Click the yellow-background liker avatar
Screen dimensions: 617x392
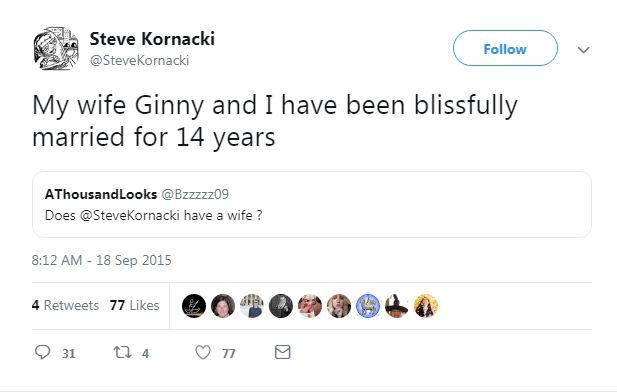[x=426, y=306]
